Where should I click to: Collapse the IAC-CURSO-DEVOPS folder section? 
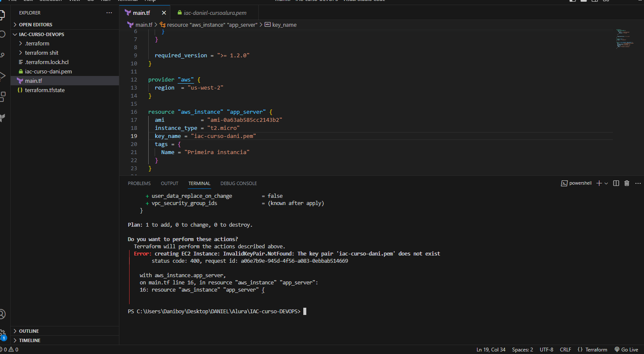pyautogui.click(x=65, y=34)
